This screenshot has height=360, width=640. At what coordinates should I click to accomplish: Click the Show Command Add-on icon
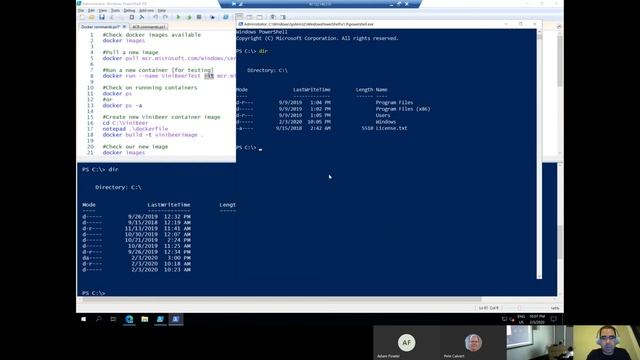tap(283, 17)
